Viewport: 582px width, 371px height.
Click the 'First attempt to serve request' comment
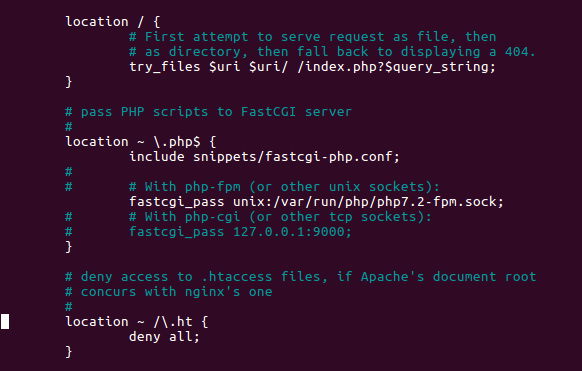pyautogui.click(x=313, y=37)
